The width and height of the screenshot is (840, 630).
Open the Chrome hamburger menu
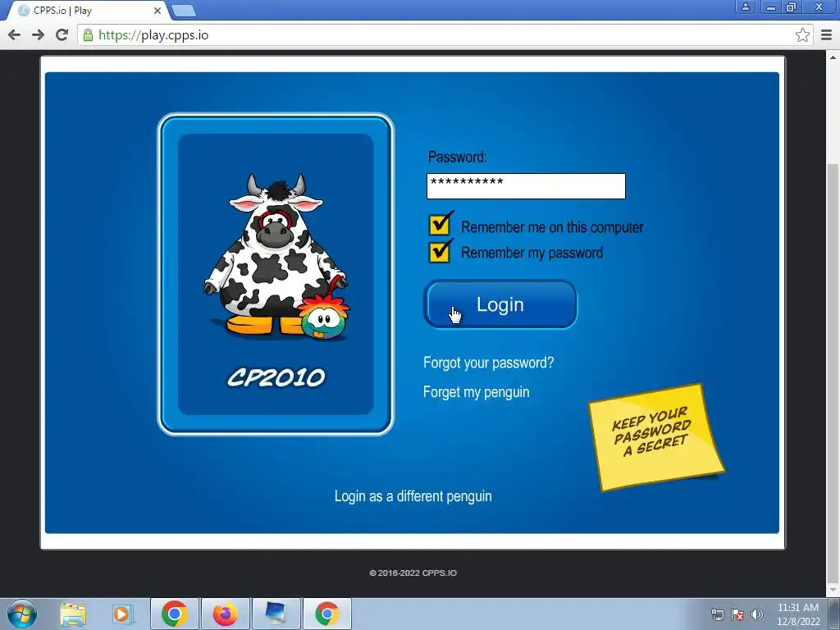827,34
